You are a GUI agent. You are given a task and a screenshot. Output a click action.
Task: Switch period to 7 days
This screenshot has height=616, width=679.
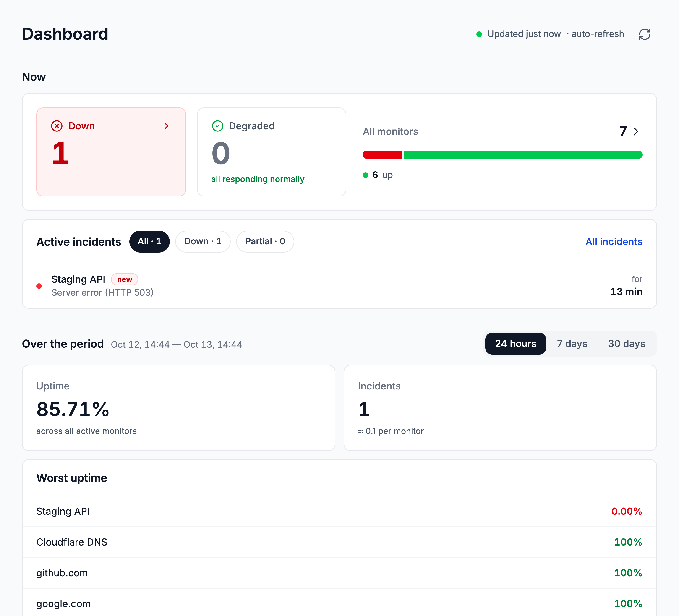pyautogui.click(x=572, y=344)
